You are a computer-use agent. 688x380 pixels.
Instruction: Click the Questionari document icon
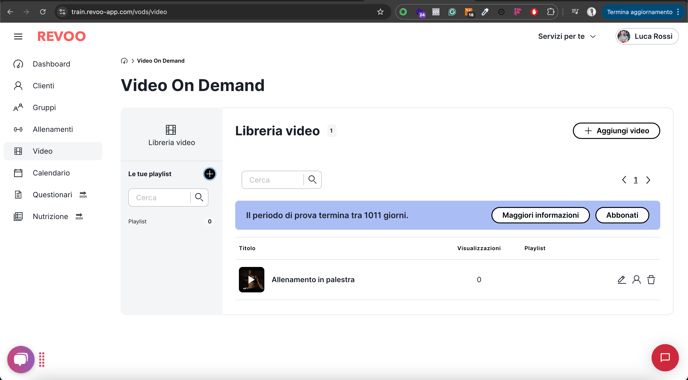[x=18, y=194]
